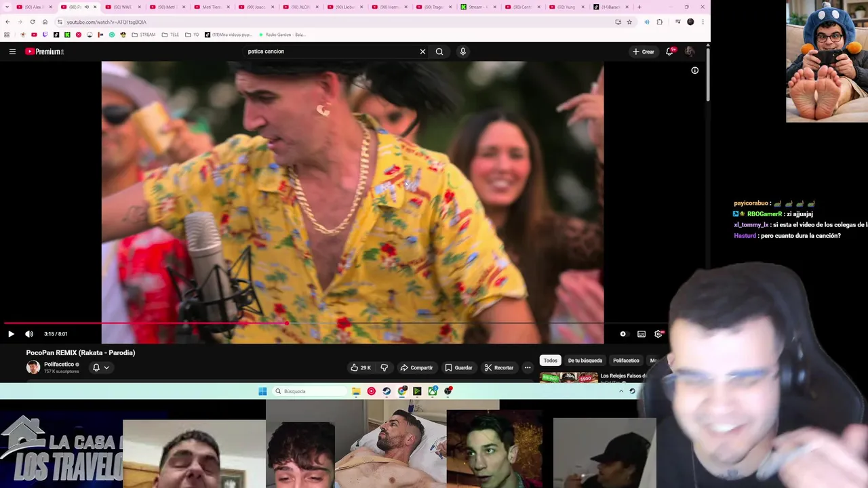Go back in the browser
This screenshot has width=868, height=488.
point(7,22)
